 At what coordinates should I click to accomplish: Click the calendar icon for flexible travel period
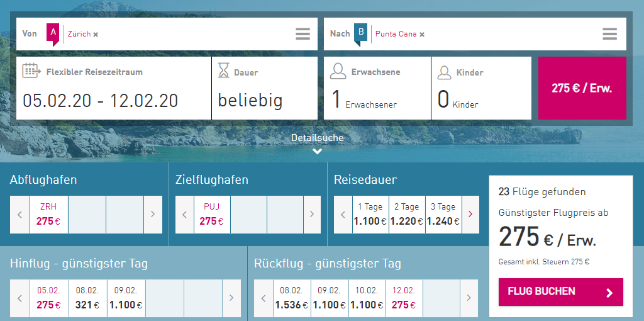(31, 70)
